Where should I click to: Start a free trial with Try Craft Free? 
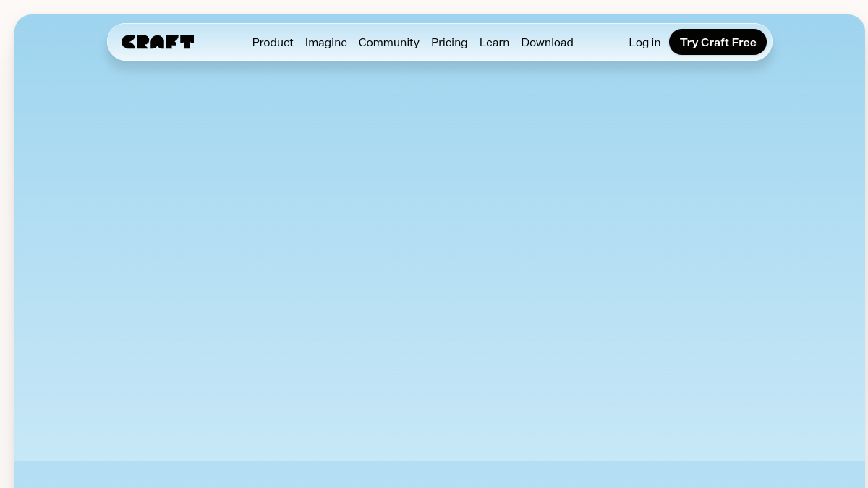pyautogui.click(x=718, y=42)
